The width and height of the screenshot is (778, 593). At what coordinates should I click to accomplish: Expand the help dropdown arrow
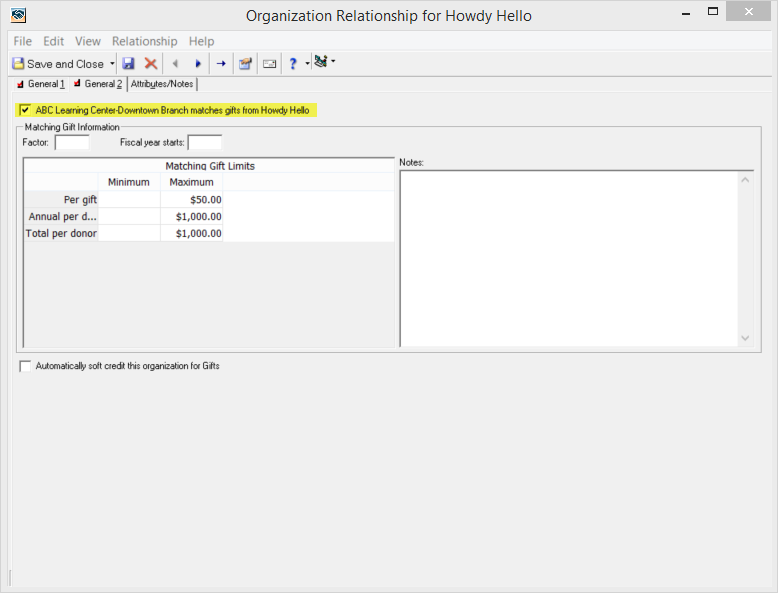[x=307, y=63]
